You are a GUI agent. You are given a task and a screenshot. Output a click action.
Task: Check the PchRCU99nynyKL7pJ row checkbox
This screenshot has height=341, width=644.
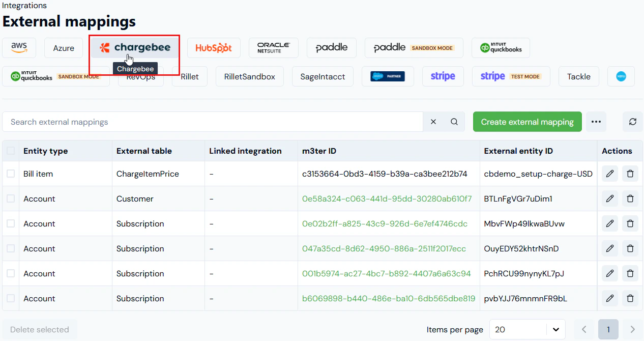click(x=11, y=273)
